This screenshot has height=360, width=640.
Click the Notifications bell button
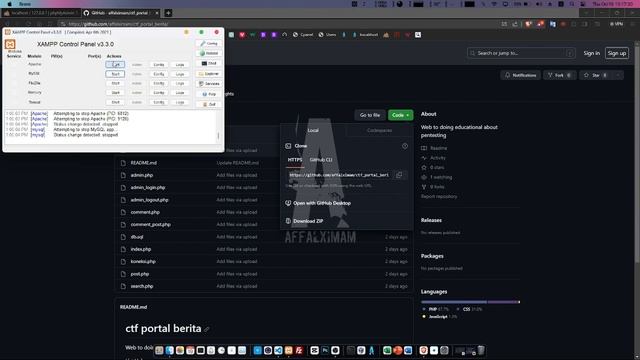tap(520, 75)
